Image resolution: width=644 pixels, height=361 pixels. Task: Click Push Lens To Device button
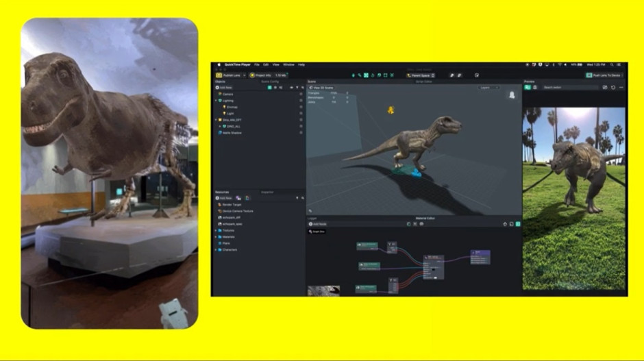(x=604, y=75)
